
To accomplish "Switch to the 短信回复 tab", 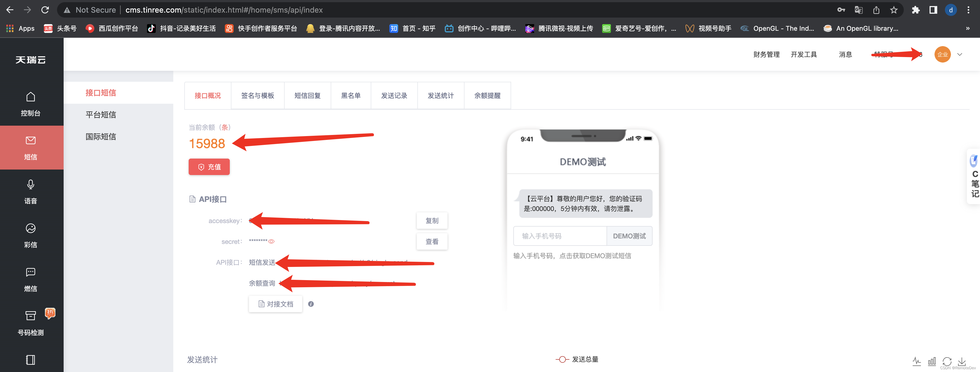I will [307, 95].
